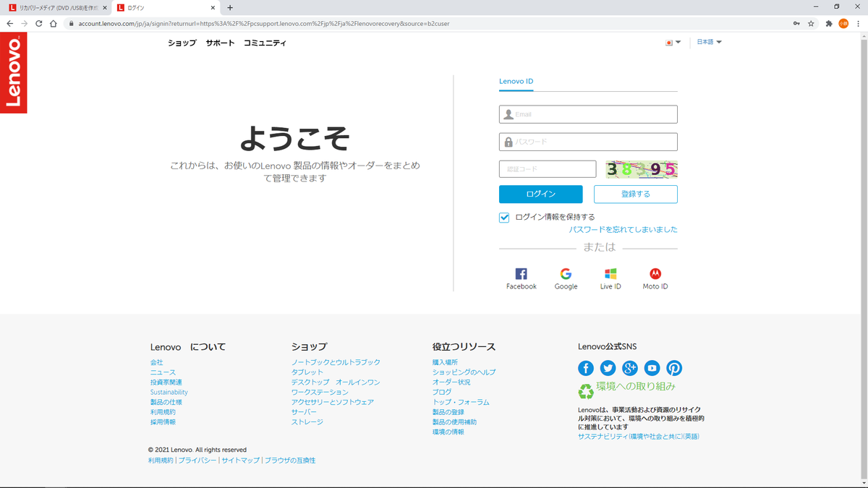Open the 購入場所 footer link
Screen dimensions: 868x488
pos(445,362)
